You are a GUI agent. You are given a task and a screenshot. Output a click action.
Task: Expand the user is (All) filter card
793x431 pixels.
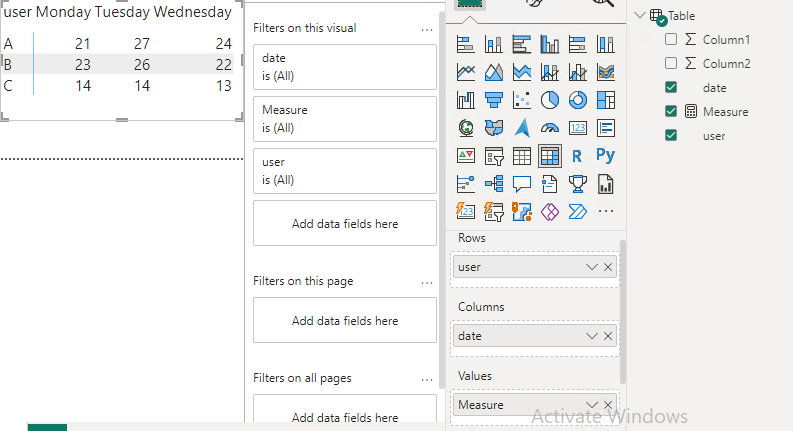[345, 171]
